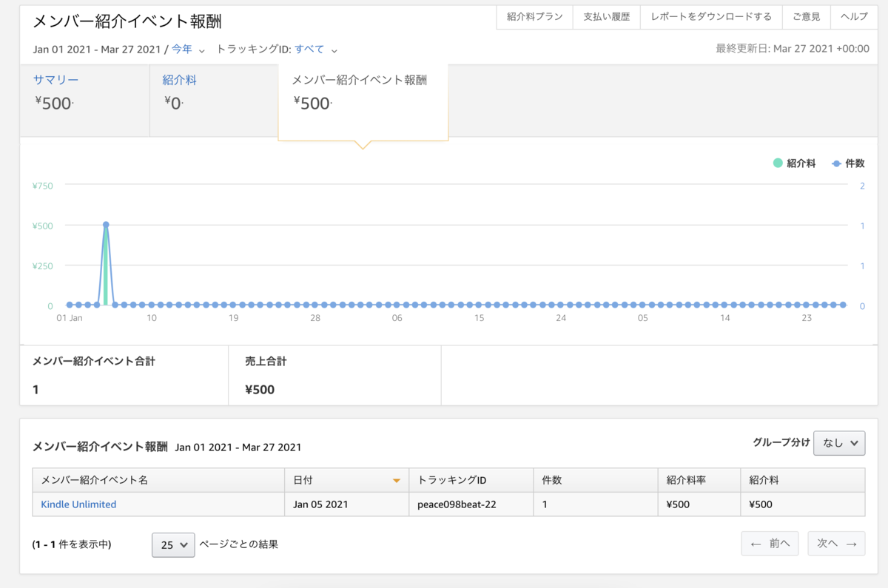Click レポートをダウンロードする button
888x588 pixels.
coord(711,17)
